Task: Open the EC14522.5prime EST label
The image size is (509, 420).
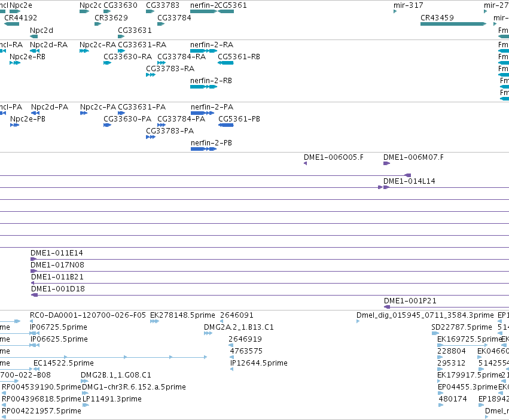Action: tap(63, 363)
